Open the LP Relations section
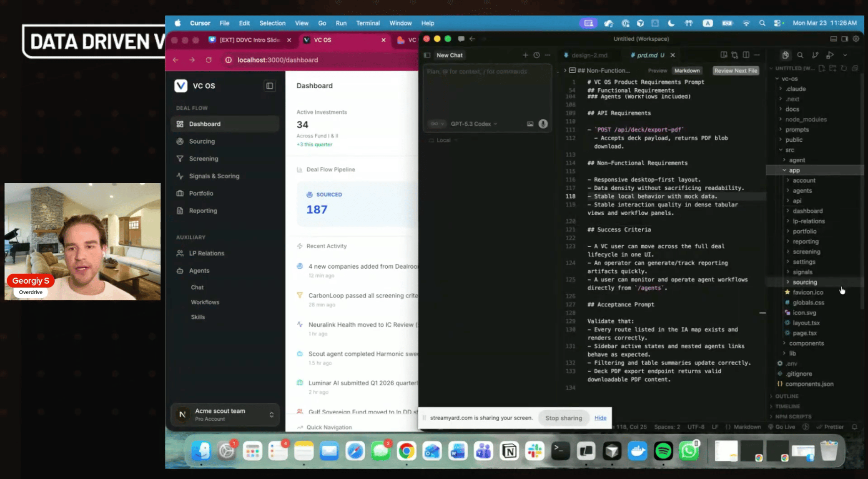868x479 pixels. 206,253
